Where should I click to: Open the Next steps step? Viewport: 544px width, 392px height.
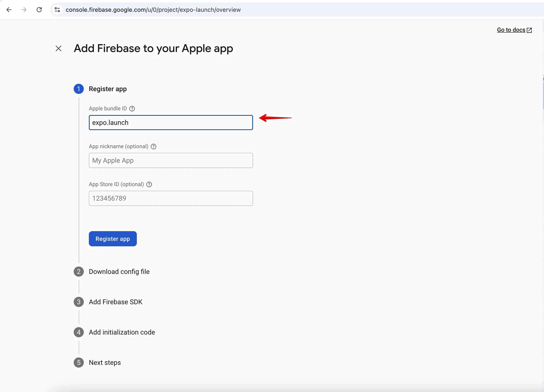105,363
